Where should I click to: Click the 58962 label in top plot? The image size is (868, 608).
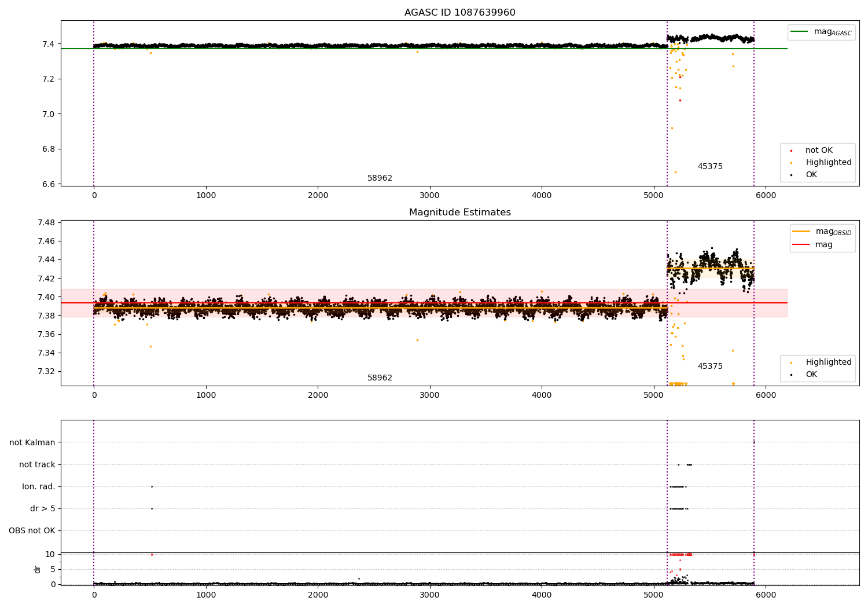click(380, 178)
